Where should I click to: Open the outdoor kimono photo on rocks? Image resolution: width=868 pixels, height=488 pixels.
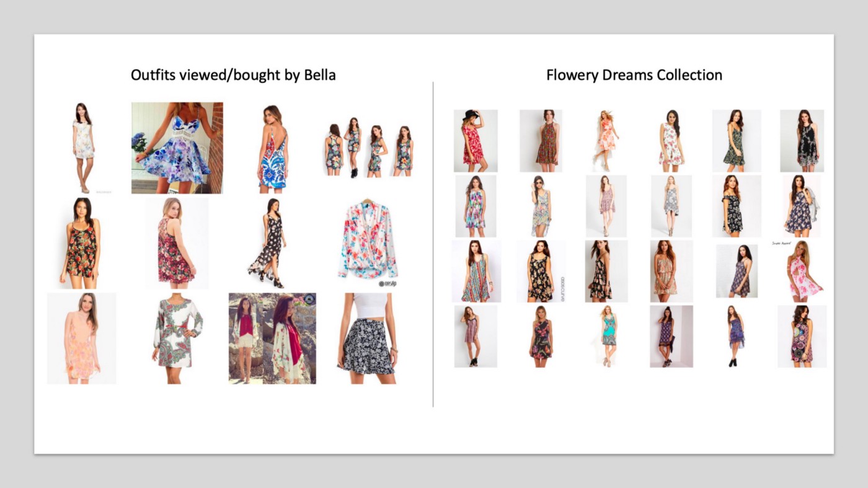pos(272,338)
